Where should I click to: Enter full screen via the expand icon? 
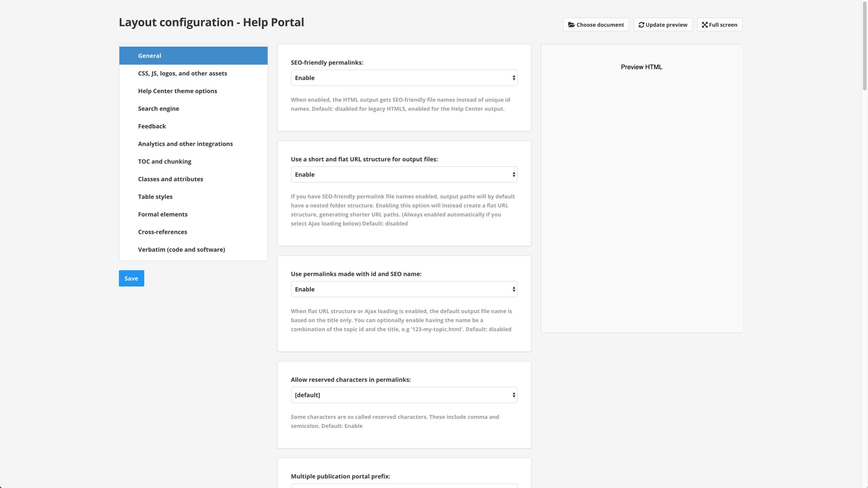(x=719, y=24)
